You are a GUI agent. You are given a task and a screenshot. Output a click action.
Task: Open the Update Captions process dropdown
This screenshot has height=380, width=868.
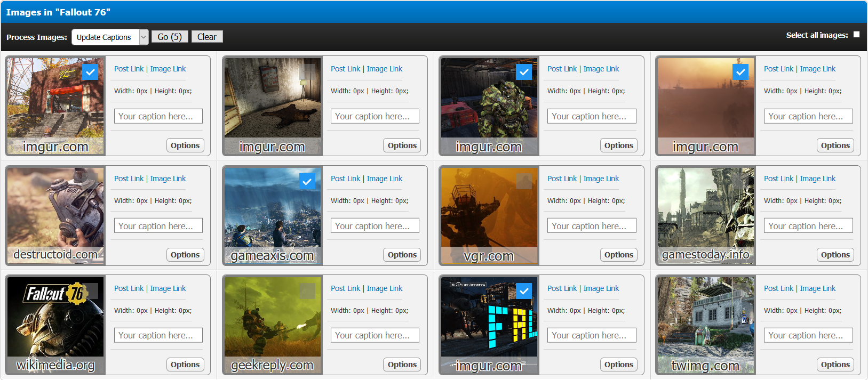pos(110,37)
